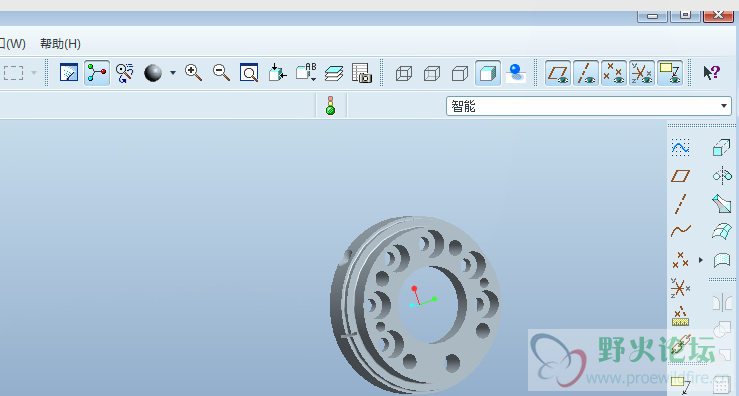Click the Zoom Out magnifier icon

221,73
